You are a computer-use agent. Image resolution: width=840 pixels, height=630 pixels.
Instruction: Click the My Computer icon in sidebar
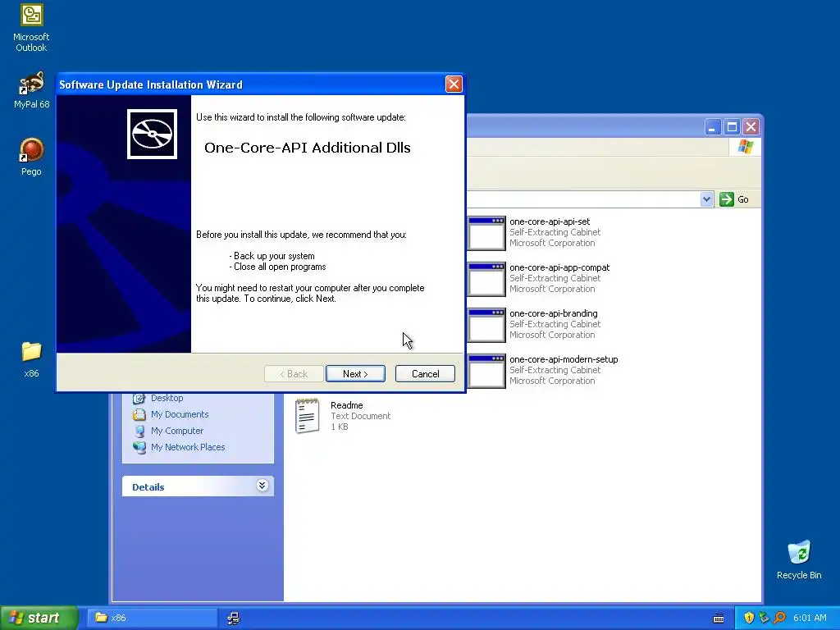[x=139, y=431]
